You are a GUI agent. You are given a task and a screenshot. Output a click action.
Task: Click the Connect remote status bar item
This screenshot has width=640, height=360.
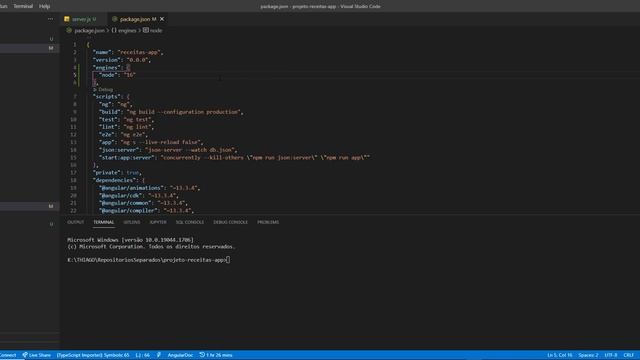(8, 355)
